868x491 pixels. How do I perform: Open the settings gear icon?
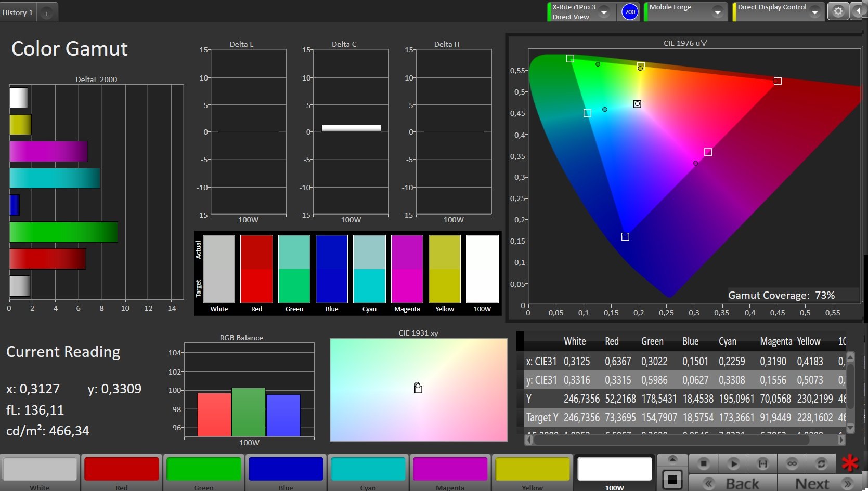838,11
